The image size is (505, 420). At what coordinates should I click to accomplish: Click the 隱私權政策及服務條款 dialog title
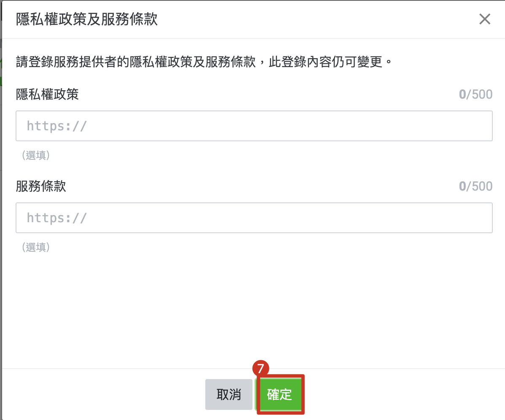point(87,19)
